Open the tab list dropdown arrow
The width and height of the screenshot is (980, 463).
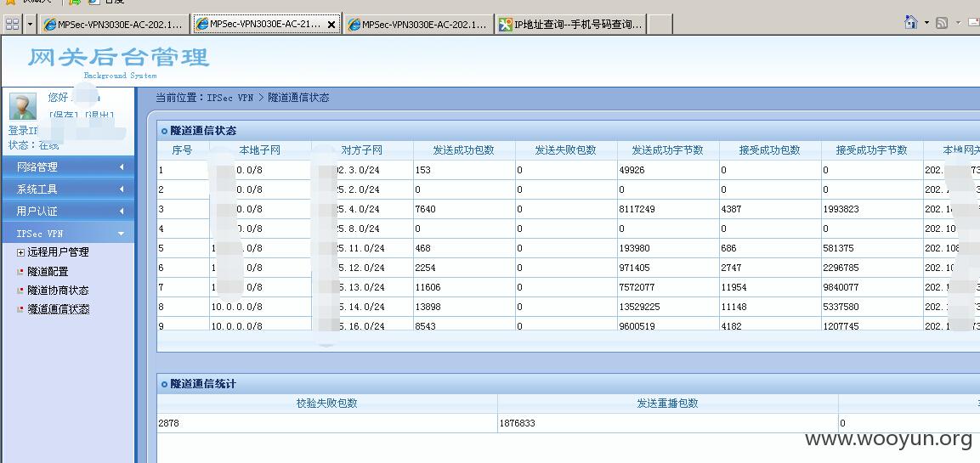(x=31, y=25)
